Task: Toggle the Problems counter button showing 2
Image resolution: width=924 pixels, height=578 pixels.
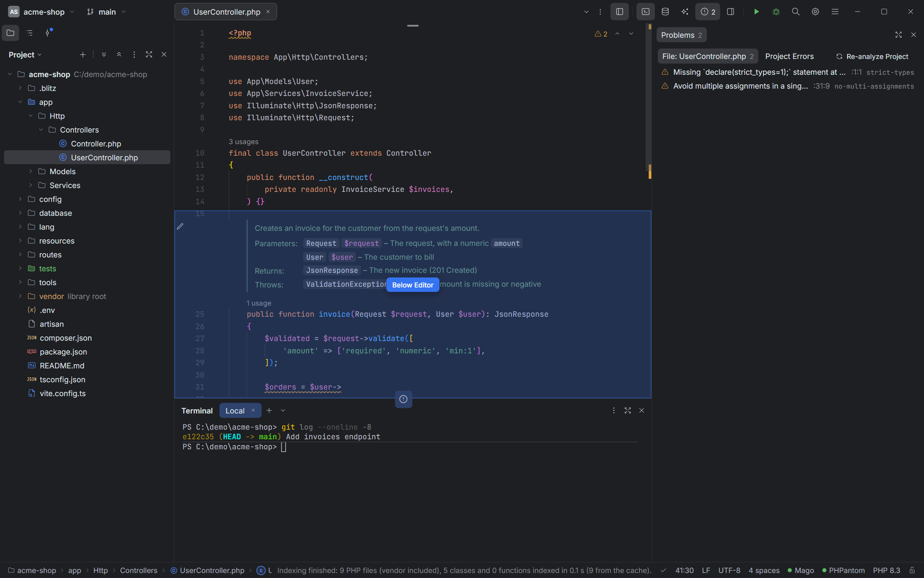Action: [x=708, y=12]
